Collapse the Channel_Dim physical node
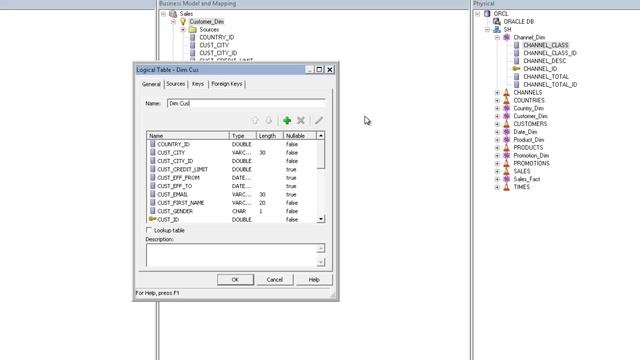 497,38
